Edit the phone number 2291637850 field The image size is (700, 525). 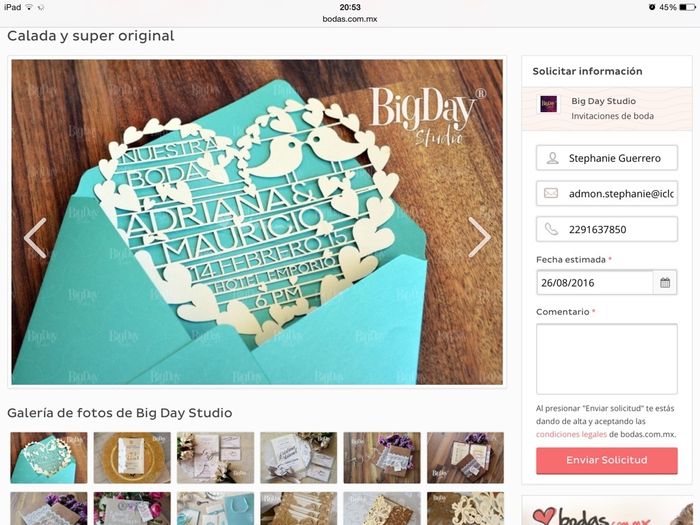point(607,229)
